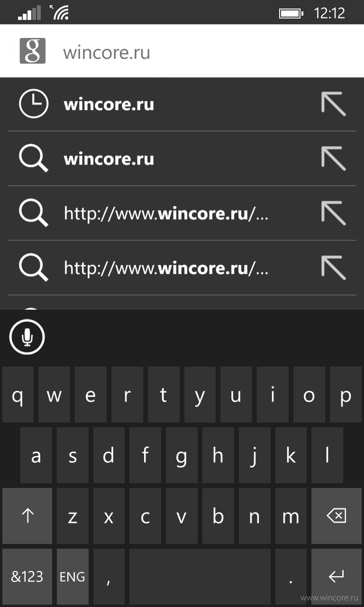Tap the letter m key
Screen dimensions: 364x607
pyautogui.click(x=291, y=516)
